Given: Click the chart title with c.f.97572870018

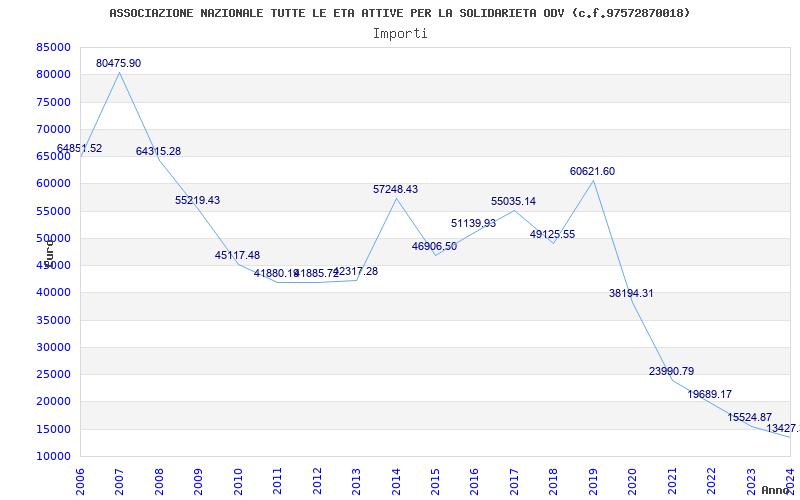Looking at the screenshot, I should coord(399,13).
